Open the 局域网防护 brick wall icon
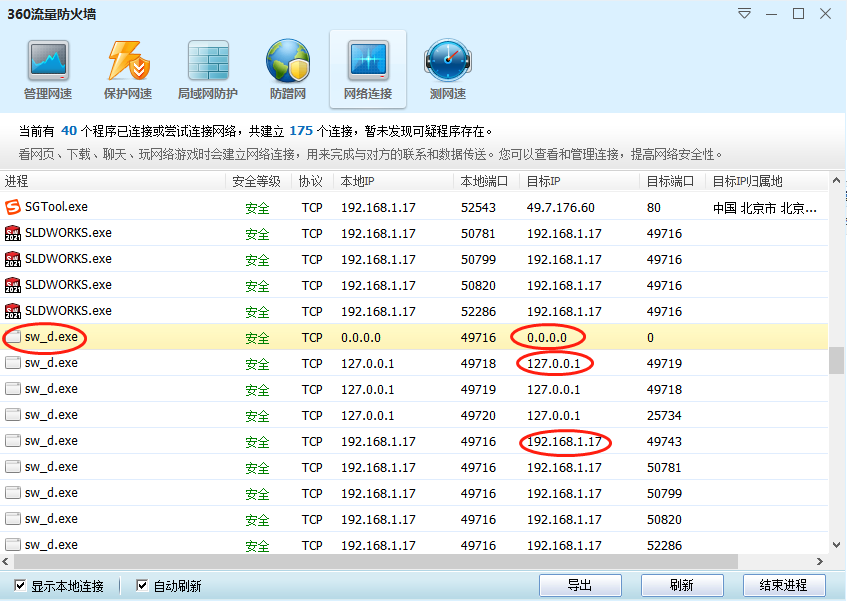This screenshot has height=603, width=847. (208, 63)
